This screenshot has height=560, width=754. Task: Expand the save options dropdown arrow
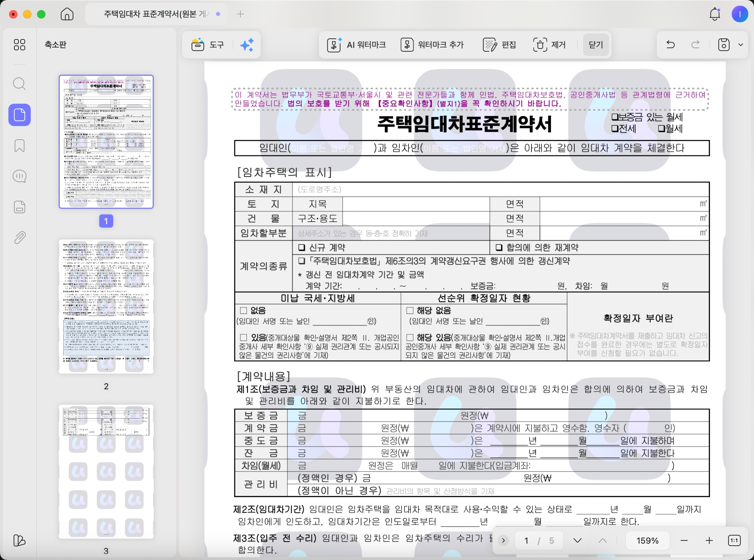(740, 45)
